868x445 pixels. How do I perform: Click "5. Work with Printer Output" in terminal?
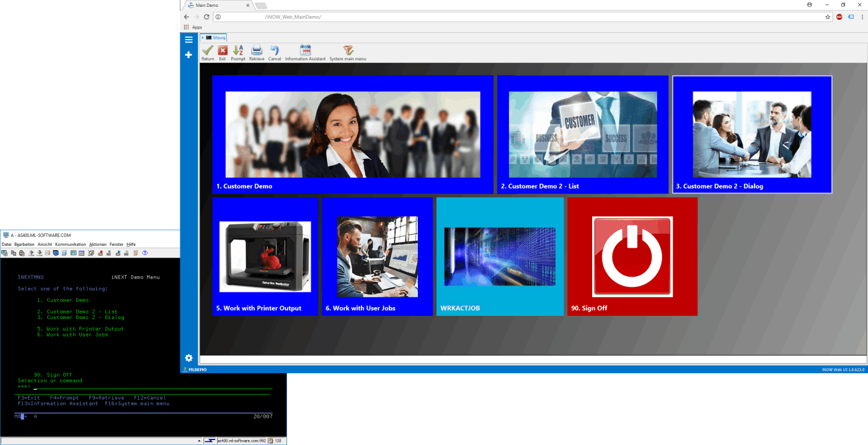pos(81,329)
